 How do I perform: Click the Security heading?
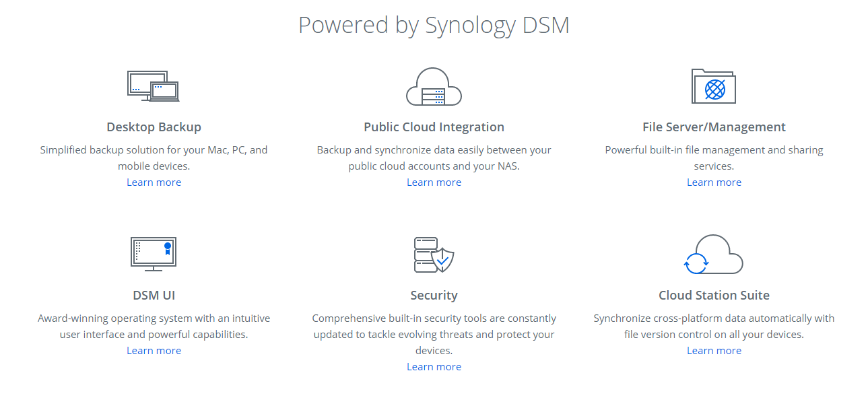434,296
